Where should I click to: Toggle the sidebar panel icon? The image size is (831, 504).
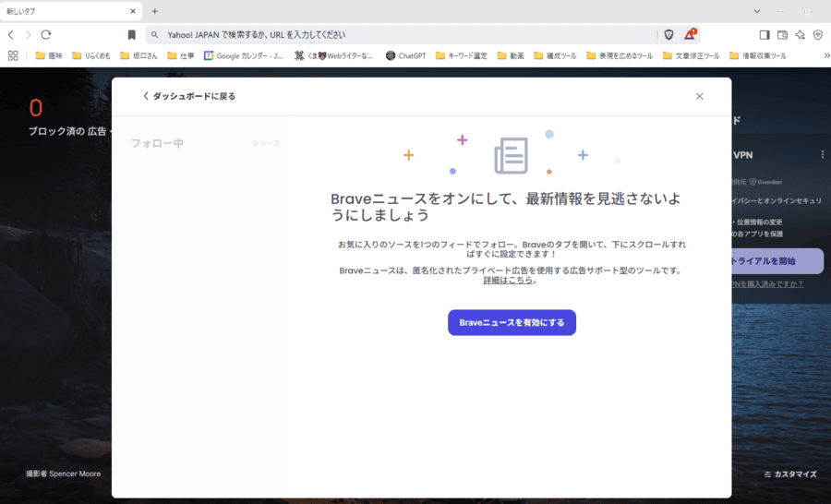(x=765, y=35)
